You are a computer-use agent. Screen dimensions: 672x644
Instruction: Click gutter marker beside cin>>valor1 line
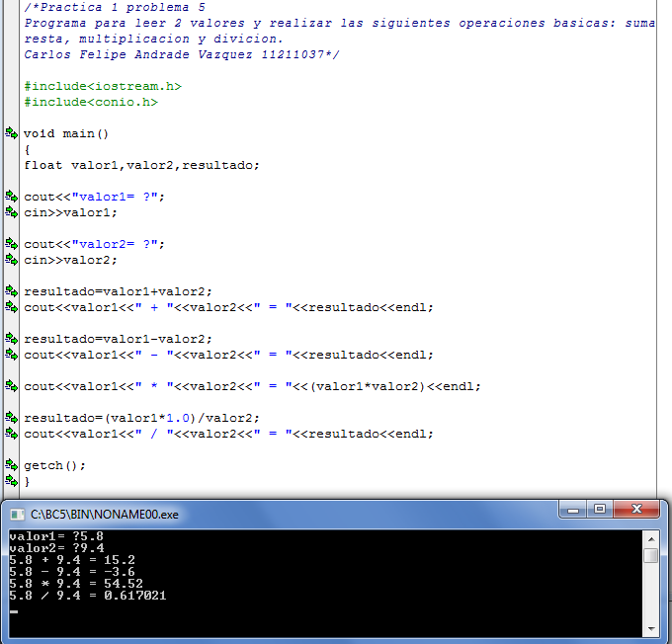[12, 211]
